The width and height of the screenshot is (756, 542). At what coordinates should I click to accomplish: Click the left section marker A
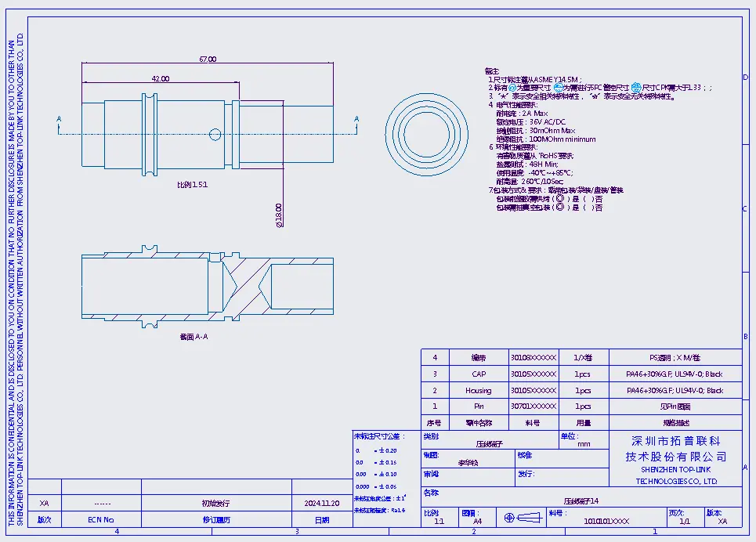[x=60, y=120]
